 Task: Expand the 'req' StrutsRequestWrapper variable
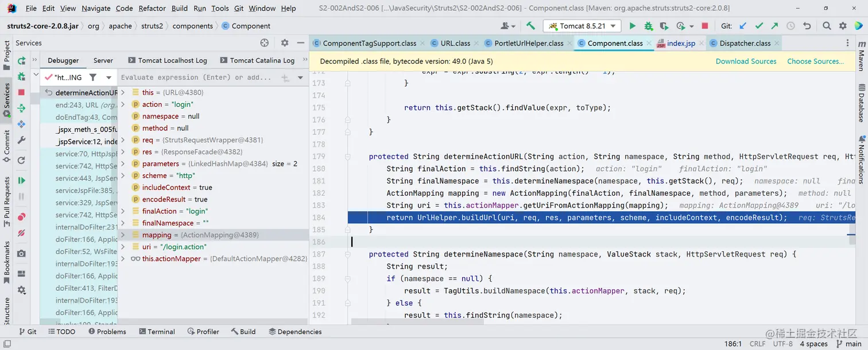pos(123,140)
